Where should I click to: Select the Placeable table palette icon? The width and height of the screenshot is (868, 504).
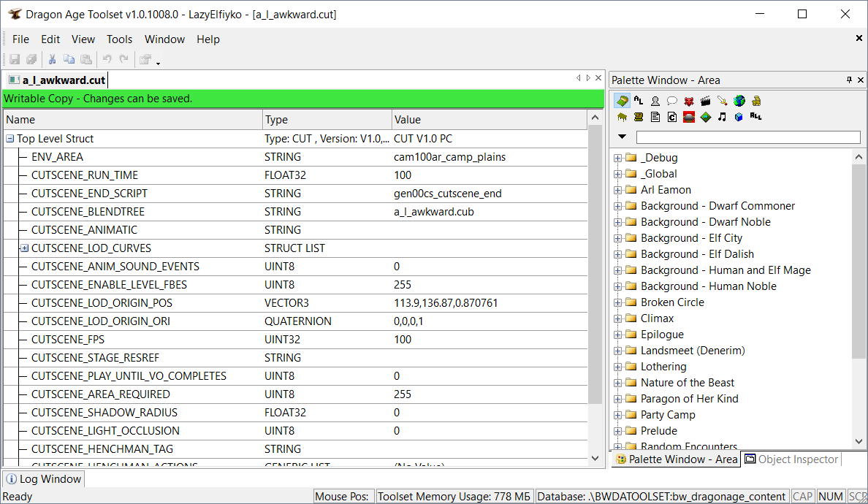622,117
